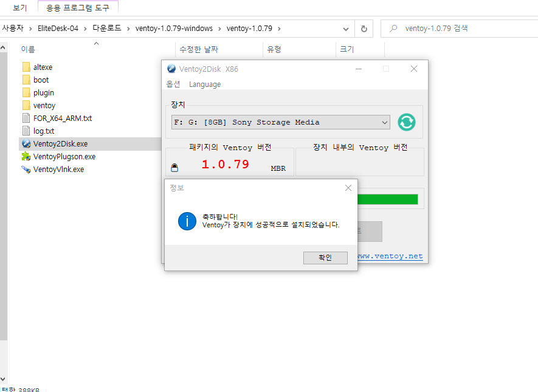Click the blue information icon in dialog
The height and width of the screenshot is (392, 538).
(187, 221)
